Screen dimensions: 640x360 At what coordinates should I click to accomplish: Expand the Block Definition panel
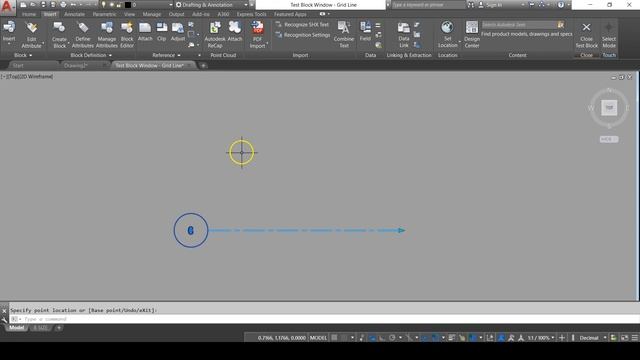tap(91, 55)
